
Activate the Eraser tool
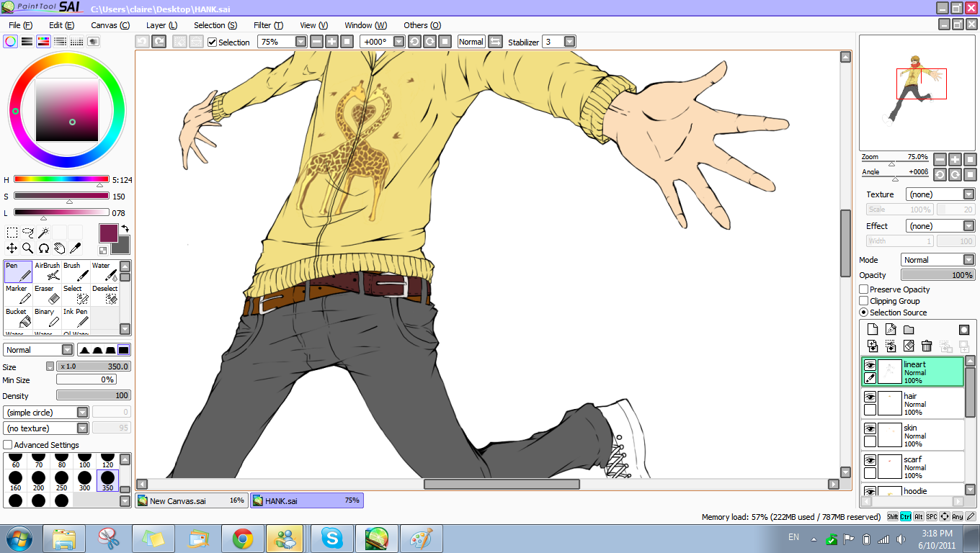tap(47, 295)
